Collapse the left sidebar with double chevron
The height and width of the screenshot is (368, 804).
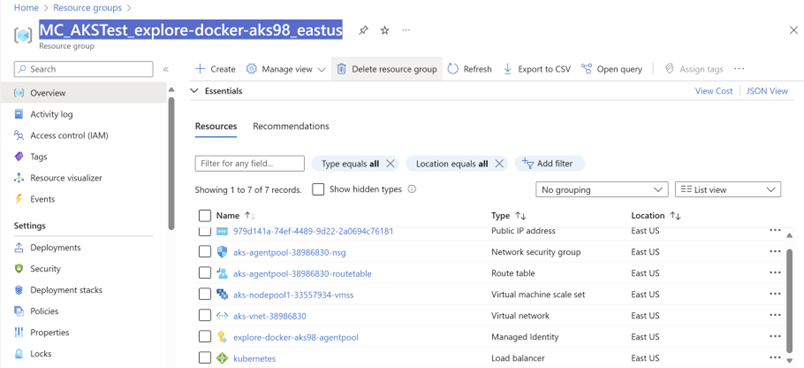tap(166, 69)
